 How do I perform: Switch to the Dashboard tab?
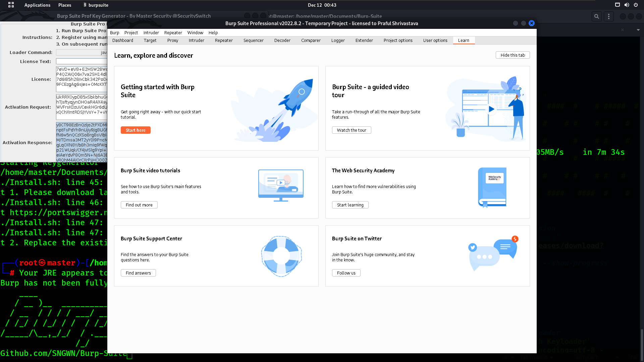[123, 40]
